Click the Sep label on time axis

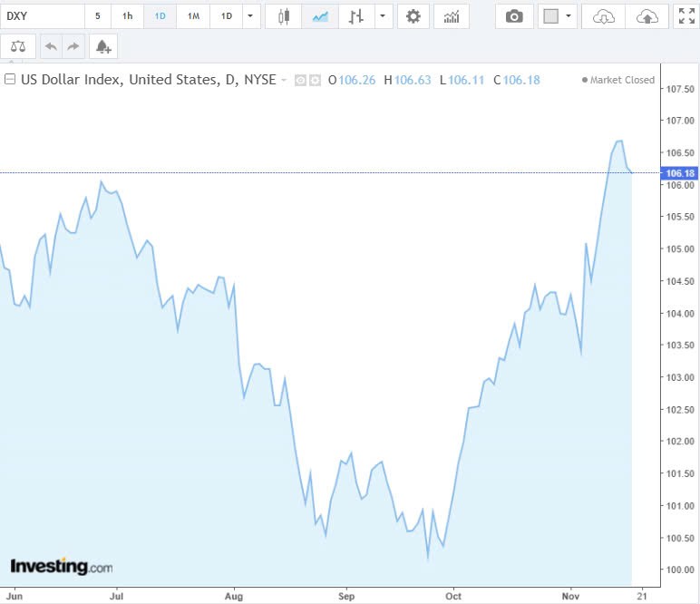pos(346,596)
